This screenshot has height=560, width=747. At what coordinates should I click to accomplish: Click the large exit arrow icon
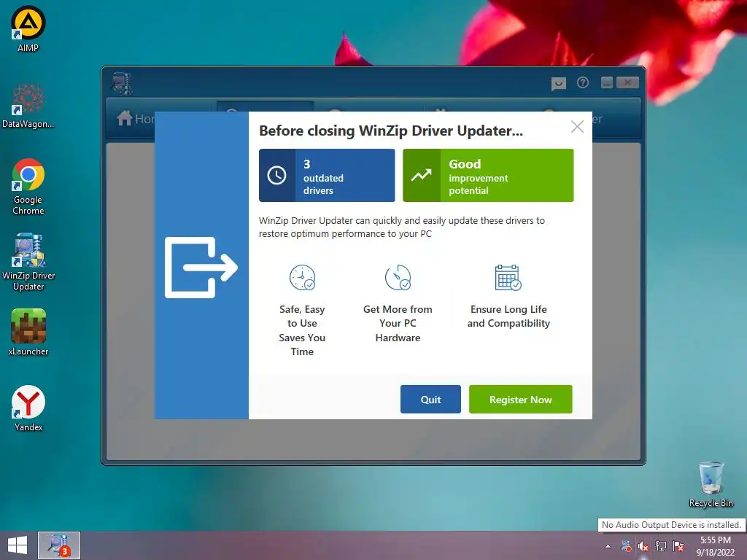tap(201, 267)
